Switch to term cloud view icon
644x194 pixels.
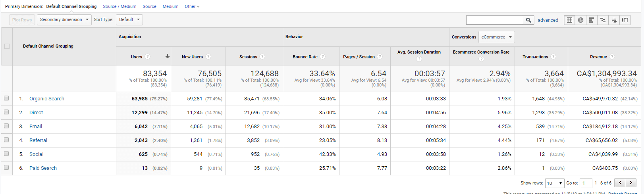coord(614,20)
